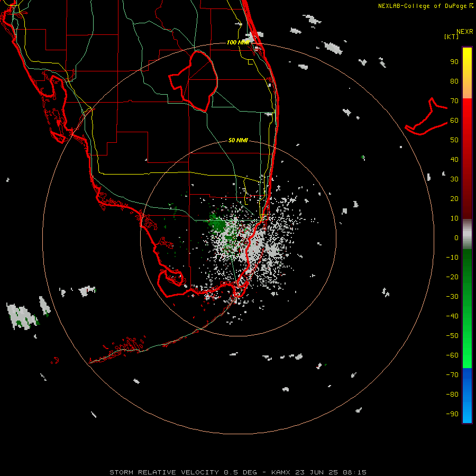Click the -80 value on velocity scale
The height and width of the screenshot is (476, 476).
pyautogui.click(x=452, y=395)
